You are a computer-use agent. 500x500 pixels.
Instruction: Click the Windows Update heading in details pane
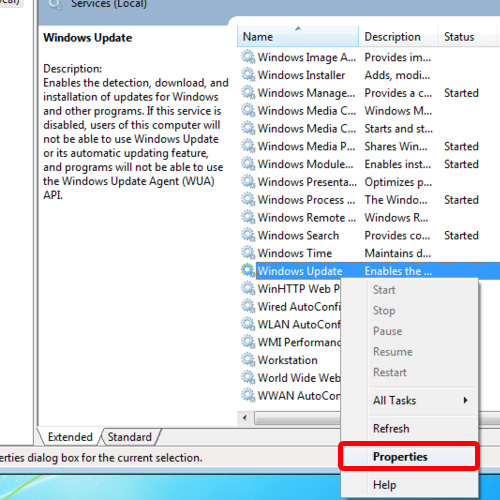(x=88, y=38)
